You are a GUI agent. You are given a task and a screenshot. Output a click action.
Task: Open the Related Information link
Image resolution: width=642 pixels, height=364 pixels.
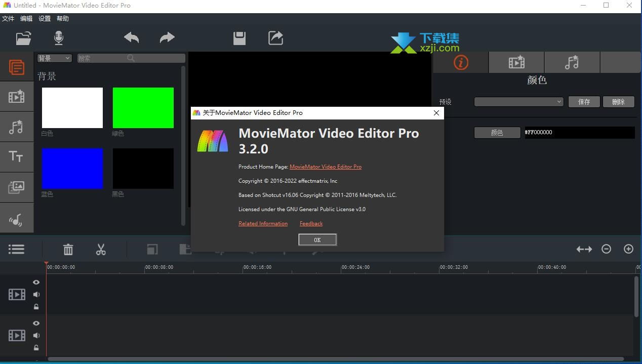click(x=263, y=223)
